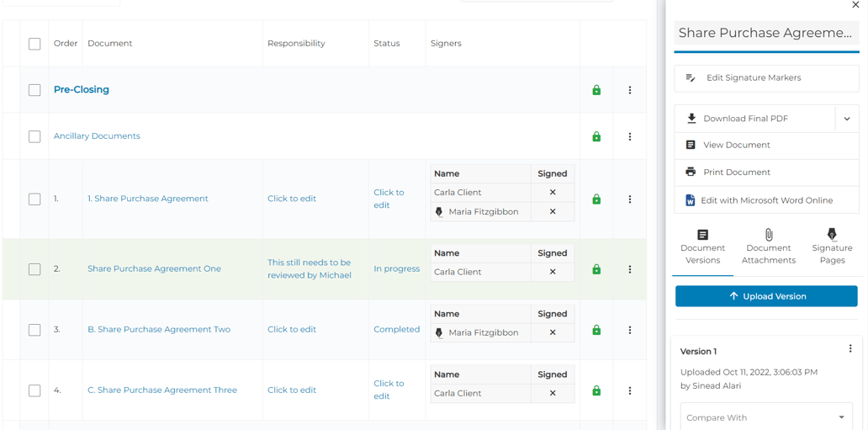The width and height of the screenshot is (868, 430).
Task: Click Edit with Microsoft Word Online
Action: [766, 200]
